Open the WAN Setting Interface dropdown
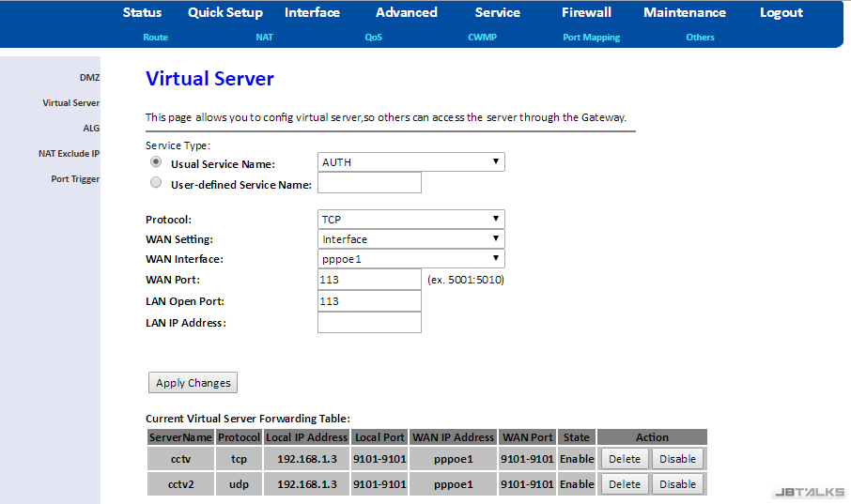The width and height of the screenshot is (851, 504). click(410, 239)
